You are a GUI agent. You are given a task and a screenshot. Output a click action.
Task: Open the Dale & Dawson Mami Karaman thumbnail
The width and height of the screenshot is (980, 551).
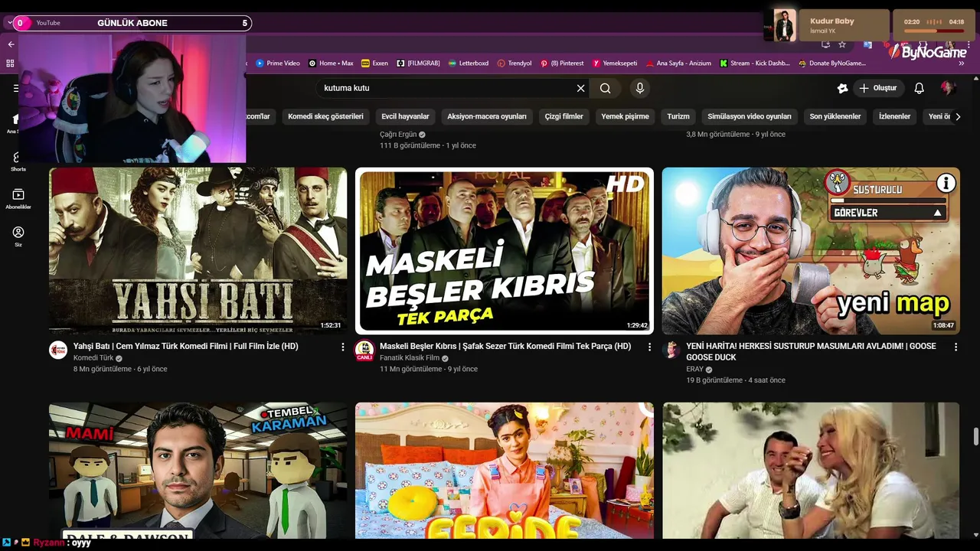(198, 471)
